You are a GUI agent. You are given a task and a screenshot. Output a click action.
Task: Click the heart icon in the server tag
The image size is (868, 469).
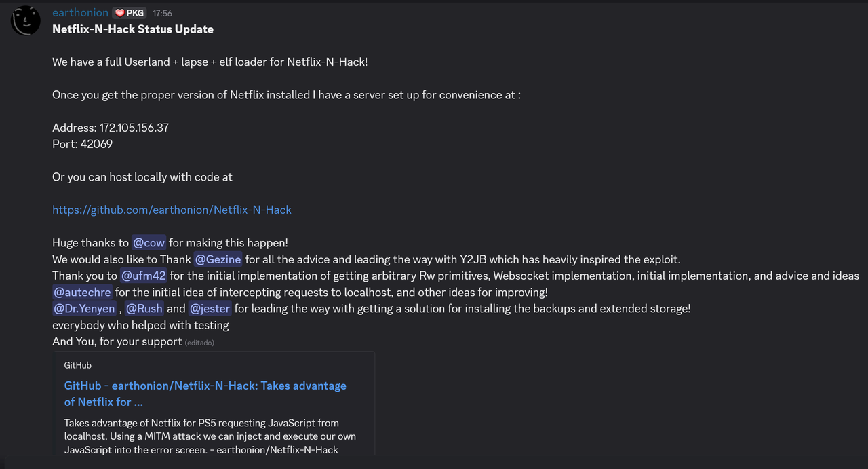point(119,13)
